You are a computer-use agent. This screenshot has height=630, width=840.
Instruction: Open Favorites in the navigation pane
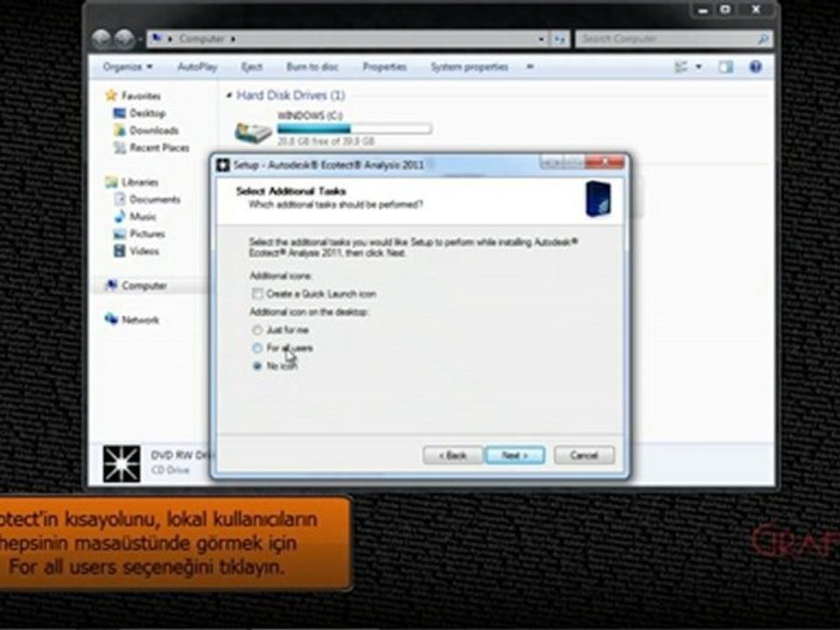pyautogui.click(x=141, y=96)
